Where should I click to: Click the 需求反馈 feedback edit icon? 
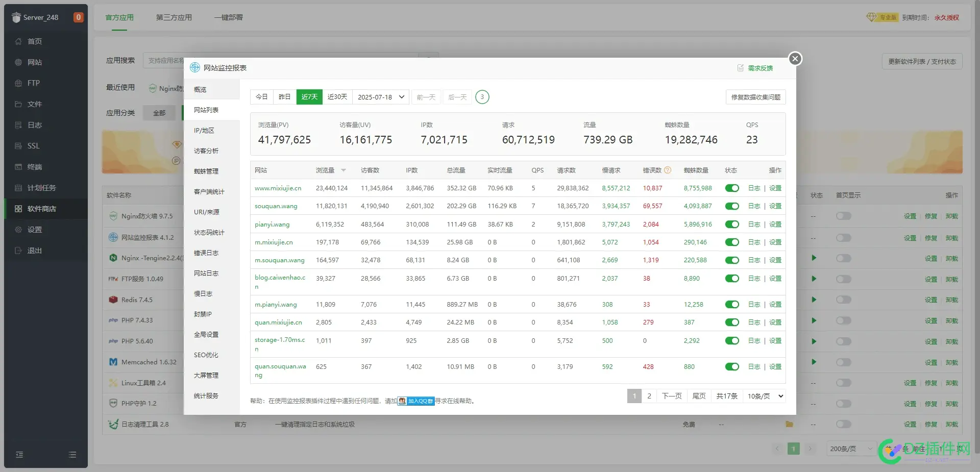pyautogui.click(x=741, y=68)
